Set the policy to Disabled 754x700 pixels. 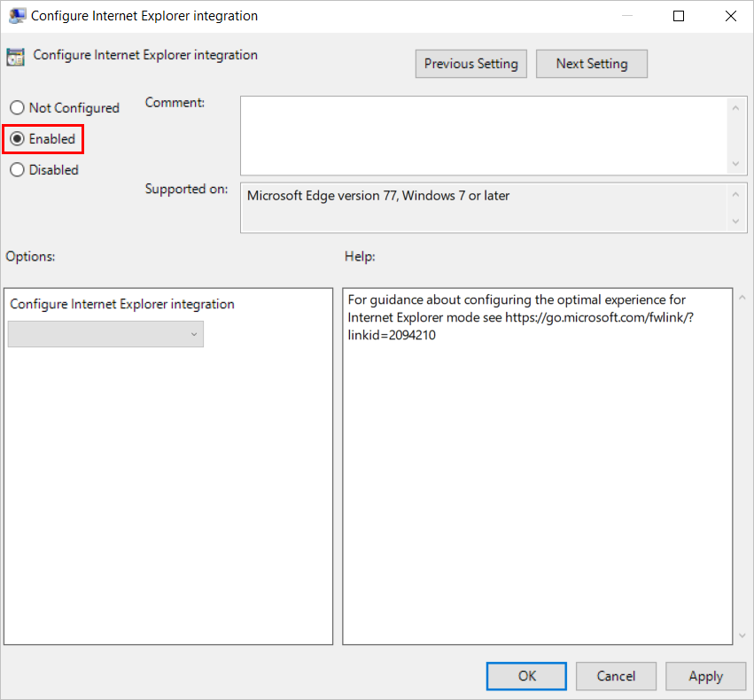point(17,170)
